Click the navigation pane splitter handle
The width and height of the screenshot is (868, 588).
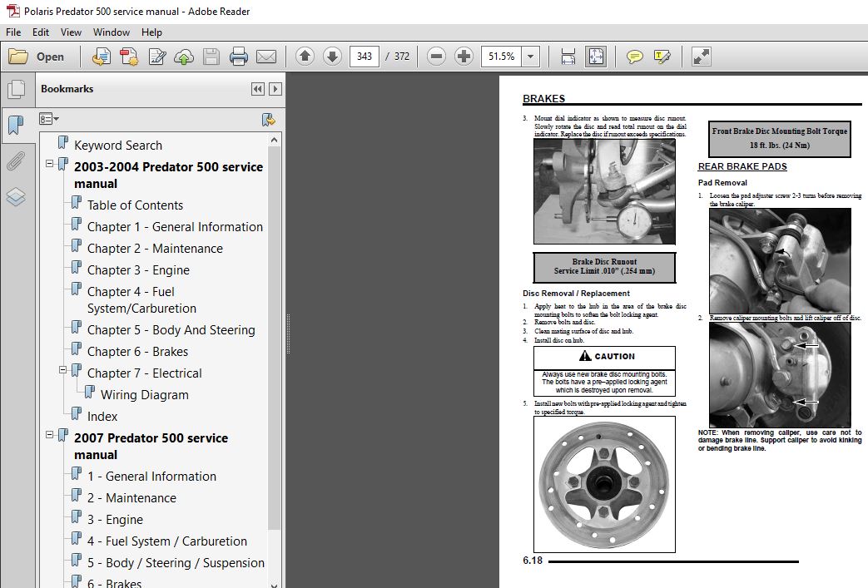coord(288,334)
